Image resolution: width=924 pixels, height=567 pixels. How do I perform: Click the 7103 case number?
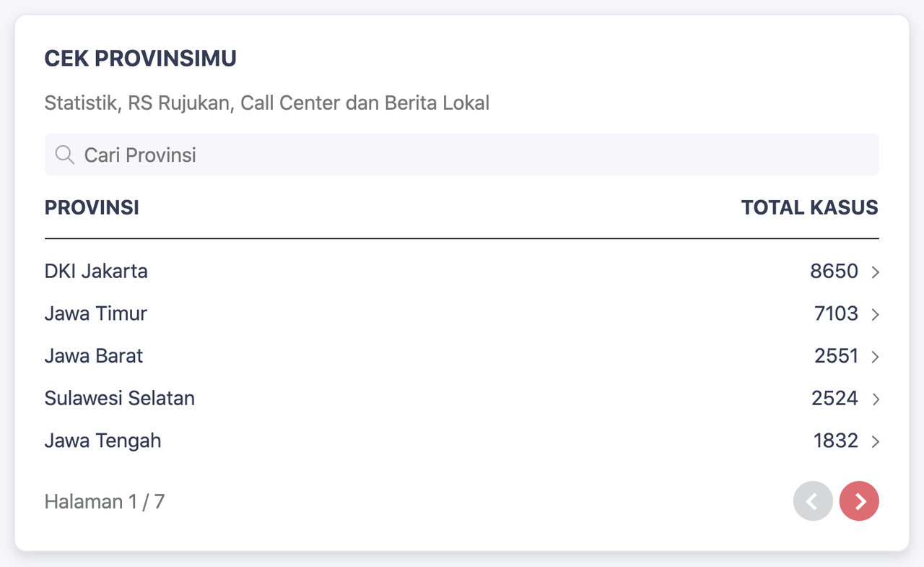[x=836, y=313]
